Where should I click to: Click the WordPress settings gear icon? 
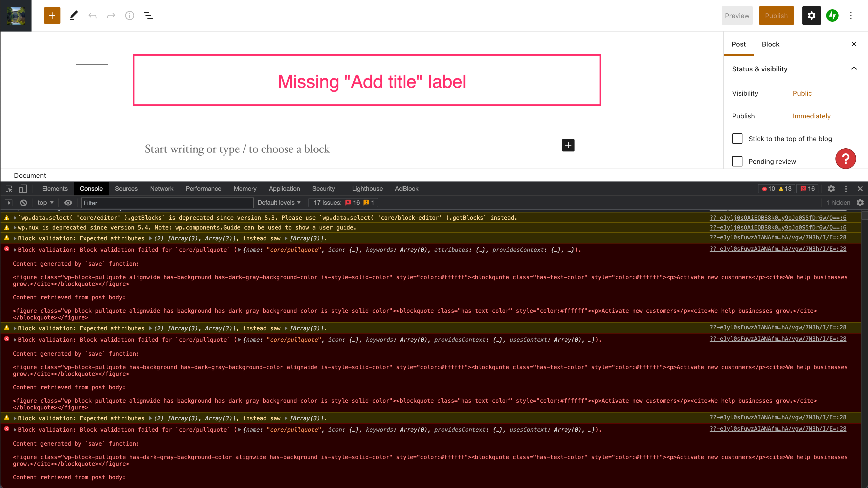pos(811,16)
